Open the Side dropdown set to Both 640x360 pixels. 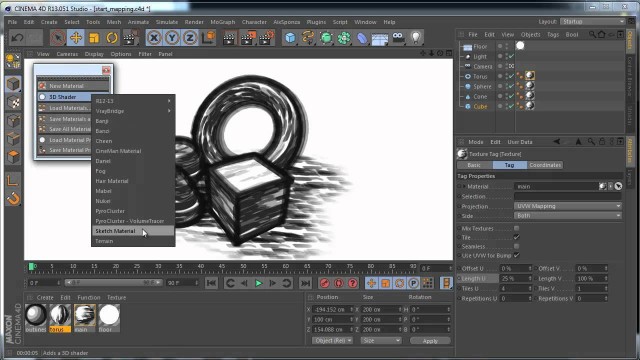tap(568, 216)
